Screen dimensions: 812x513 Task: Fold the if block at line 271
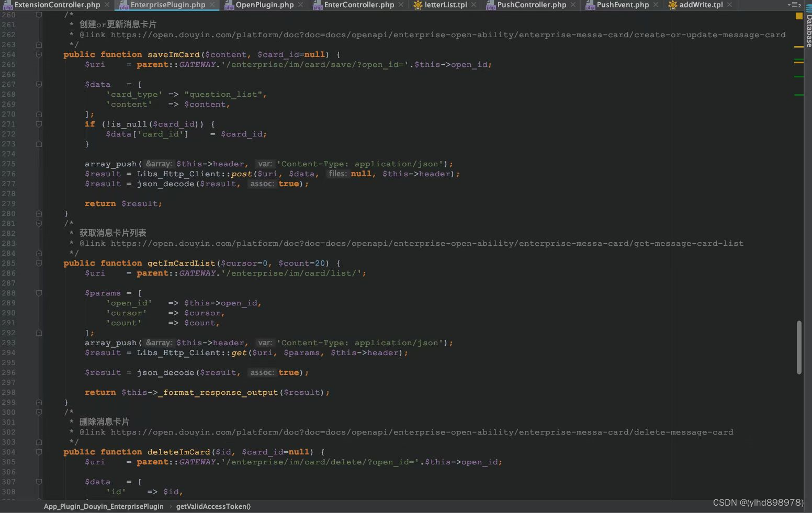click(x=39, y=124)
